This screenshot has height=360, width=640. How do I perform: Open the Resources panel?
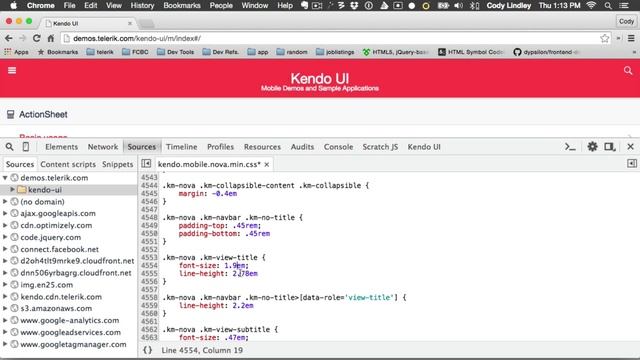pyautogui.click(x=262, y=147)
